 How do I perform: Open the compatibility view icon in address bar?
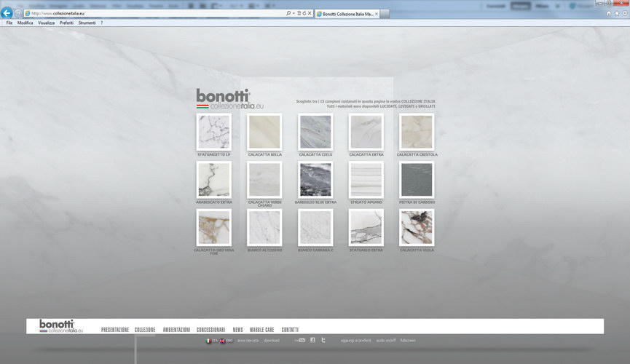coord(299,13)
